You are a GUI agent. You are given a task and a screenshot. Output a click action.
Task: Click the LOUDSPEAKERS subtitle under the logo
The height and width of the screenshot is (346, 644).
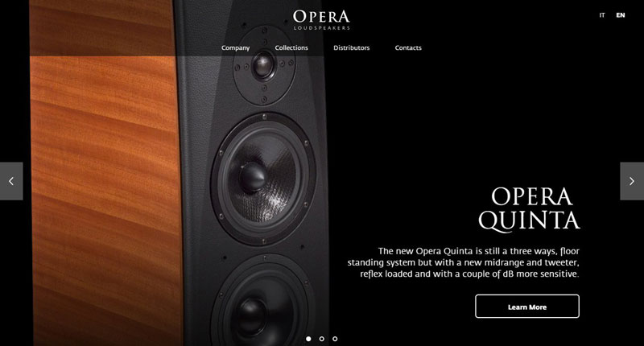(x=321, y=28)
